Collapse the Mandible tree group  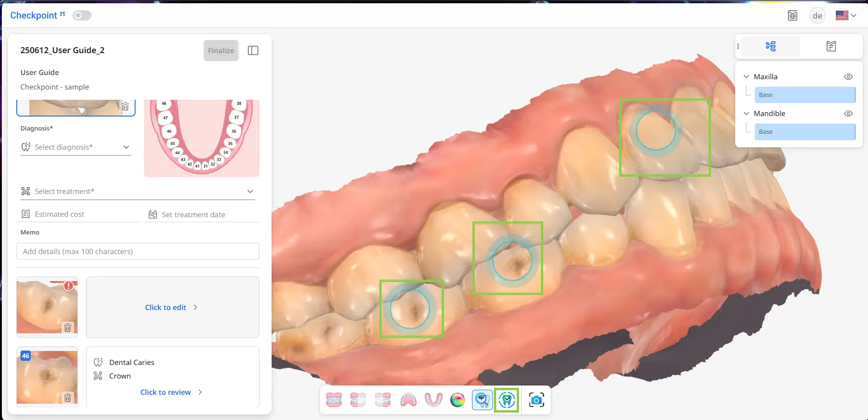[746, 113]
